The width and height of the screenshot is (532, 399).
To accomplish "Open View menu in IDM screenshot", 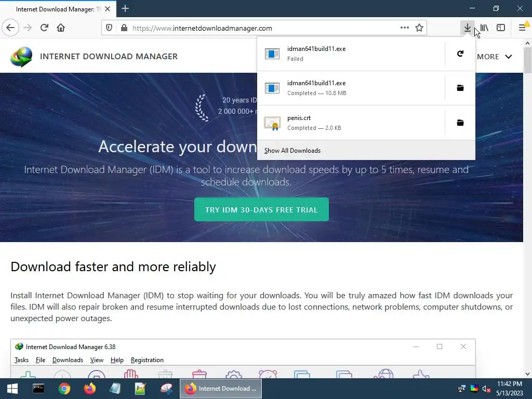I will point(97,360).
